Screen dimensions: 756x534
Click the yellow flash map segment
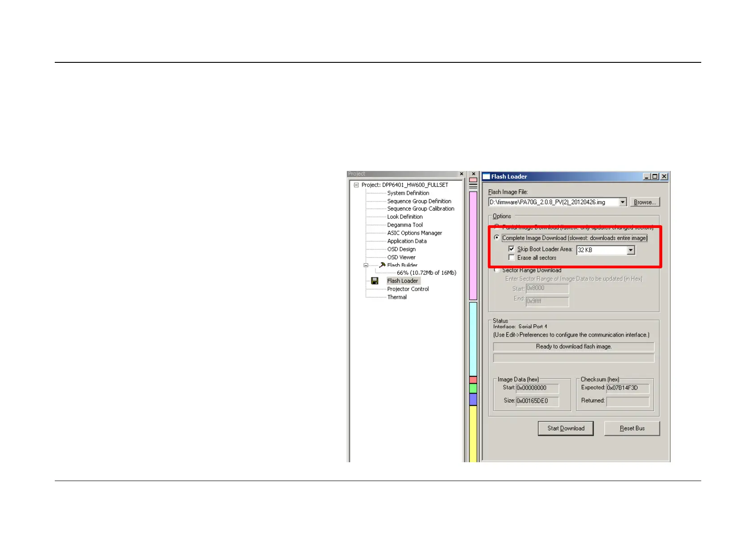(x=473, y=433)
